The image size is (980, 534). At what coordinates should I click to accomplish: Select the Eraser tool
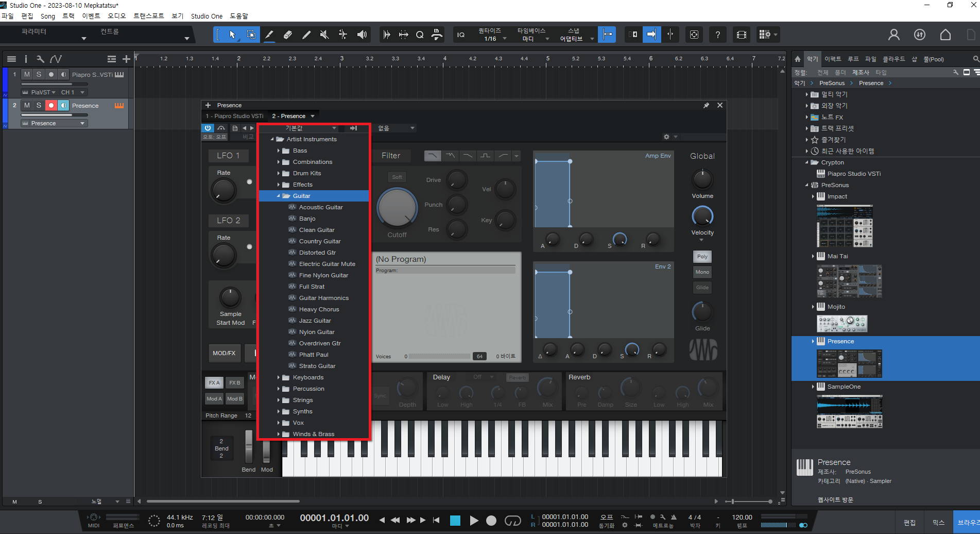pyautogui.click(x=288, y=35)
